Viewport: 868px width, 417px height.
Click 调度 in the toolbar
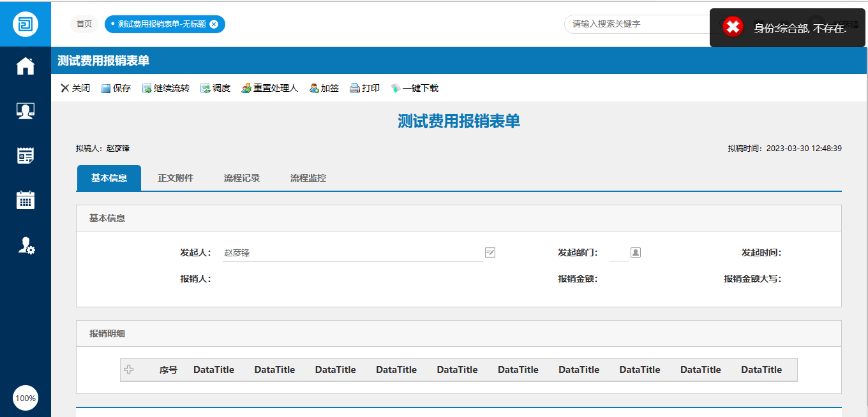(x=216, y=88)
